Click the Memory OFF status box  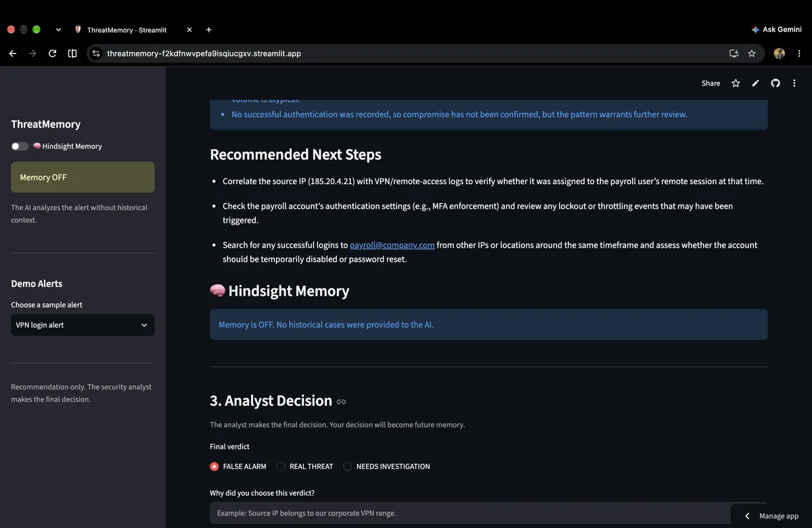[83, 177]
